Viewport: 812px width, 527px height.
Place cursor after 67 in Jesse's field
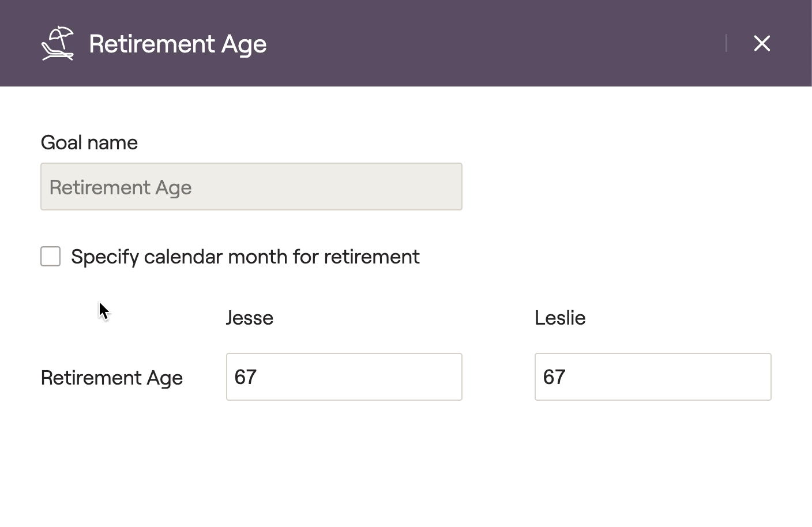258,377
